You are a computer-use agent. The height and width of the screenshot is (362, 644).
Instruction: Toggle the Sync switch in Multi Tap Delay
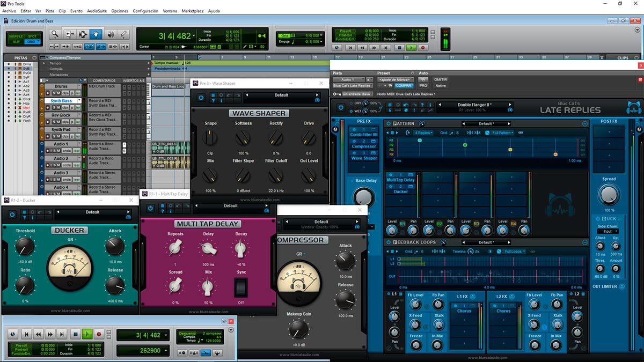pyautogui.click(x=241, y=287)
